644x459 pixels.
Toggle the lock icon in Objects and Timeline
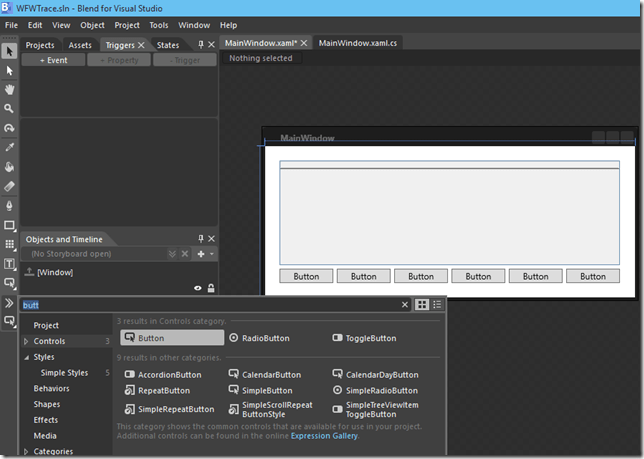210,288
